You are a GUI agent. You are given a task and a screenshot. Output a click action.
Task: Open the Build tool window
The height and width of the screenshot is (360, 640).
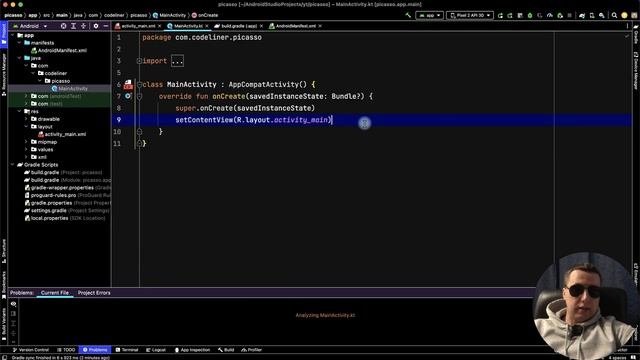click(226, 350)
